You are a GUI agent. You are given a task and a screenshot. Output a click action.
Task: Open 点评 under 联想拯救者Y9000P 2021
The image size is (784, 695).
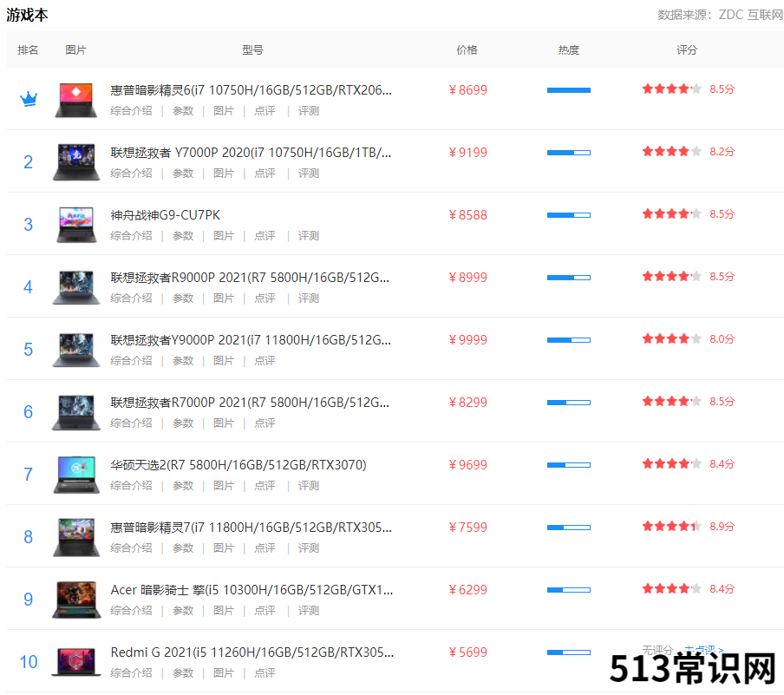265,361
